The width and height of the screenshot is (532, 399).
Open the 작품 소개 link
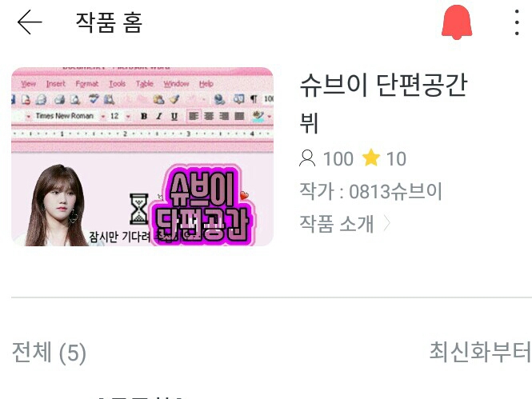(337, 224)
